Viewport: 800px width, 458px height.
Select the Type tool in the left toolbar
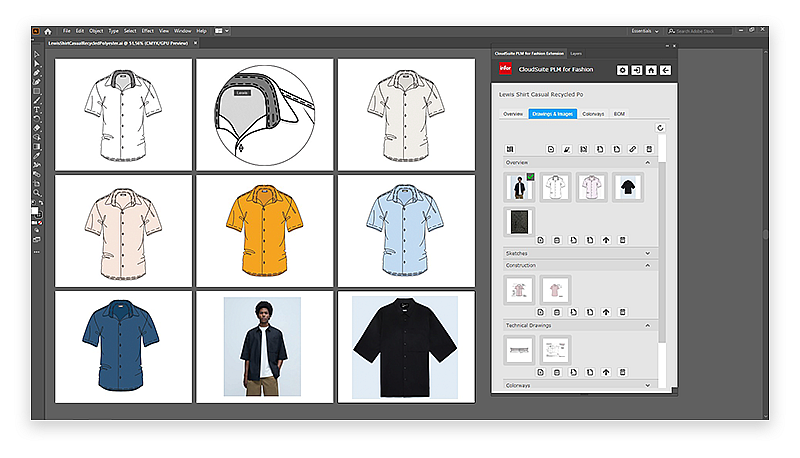pos(37,110)
